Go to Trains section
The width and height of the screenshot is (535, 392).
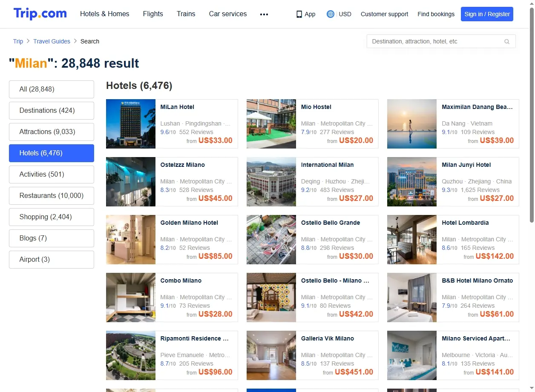pyautogui.click(x=186, y=14)
